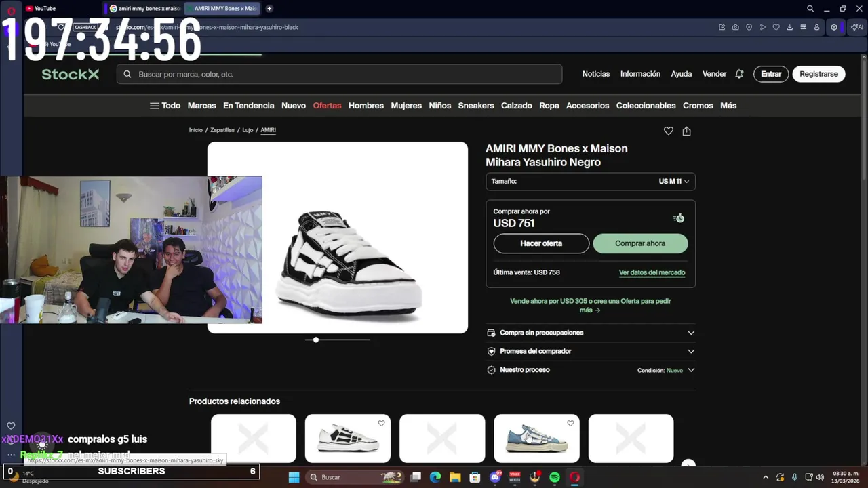This screenshot has height=488, width=868.
Task: Open the Hombres menu
Action: 366,106
